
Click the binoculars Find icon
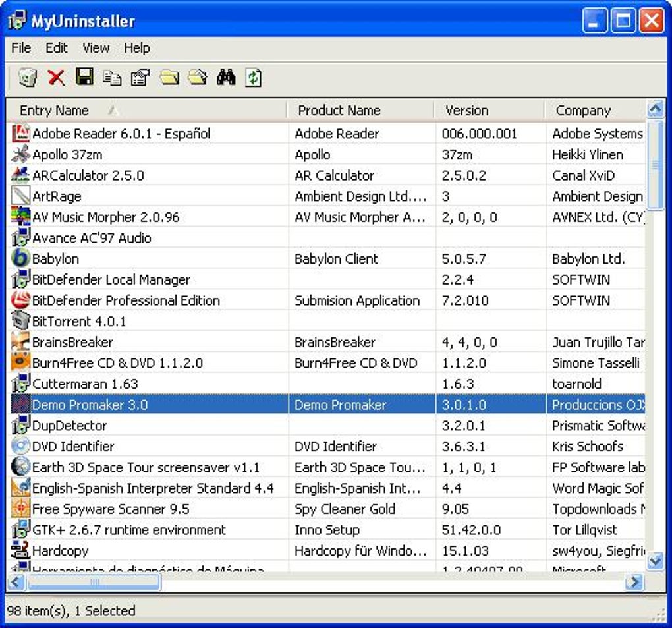click(x=225, y=78)
